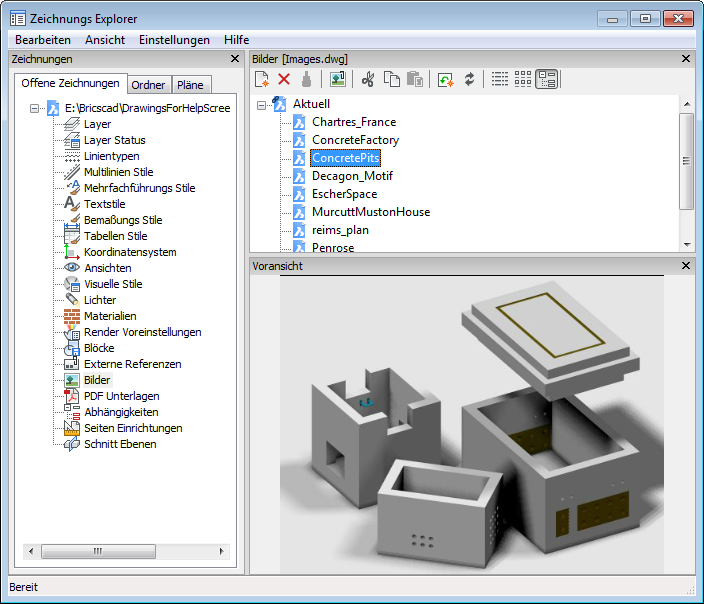Click the Cut scissors icon
Viewport: 704px width, 604px height.
click(368, 79)
